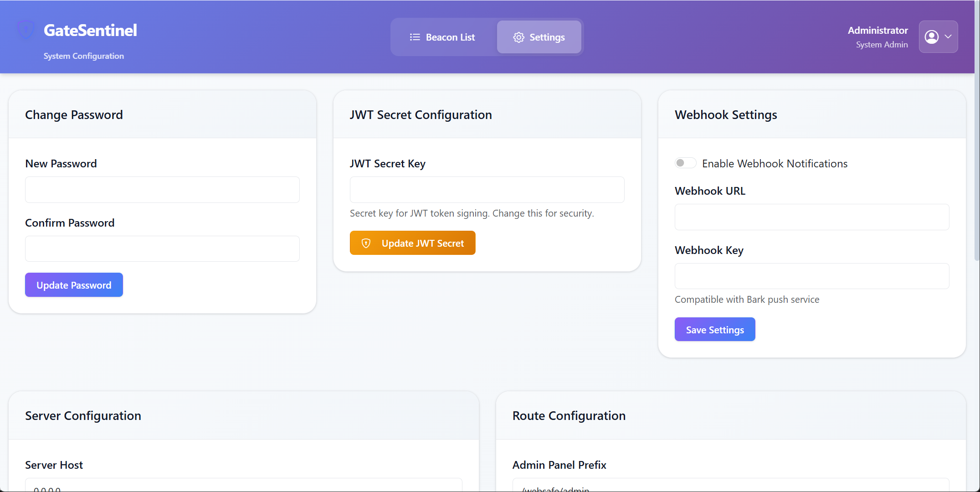This screenshot has width=980, height=492.
Task: Click the Webhook URL input field
Action: [811, 217]
